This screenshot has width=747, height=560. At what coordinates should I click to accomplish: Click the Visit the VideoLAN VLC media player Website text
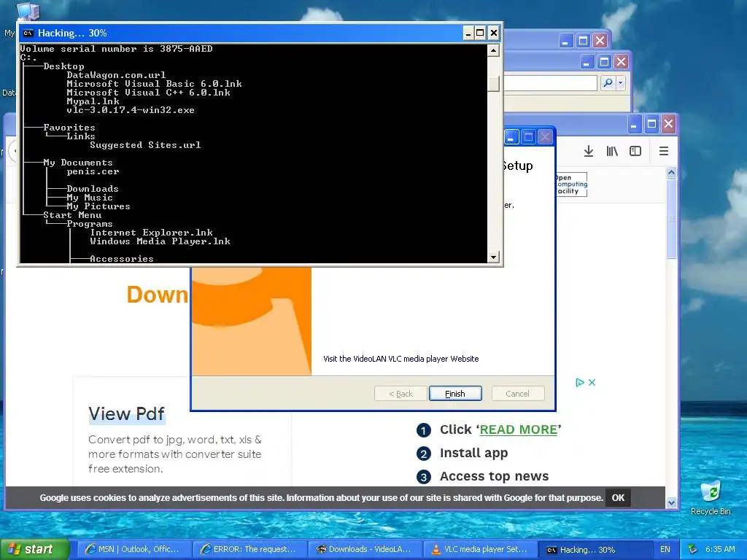tap(401, 359)
